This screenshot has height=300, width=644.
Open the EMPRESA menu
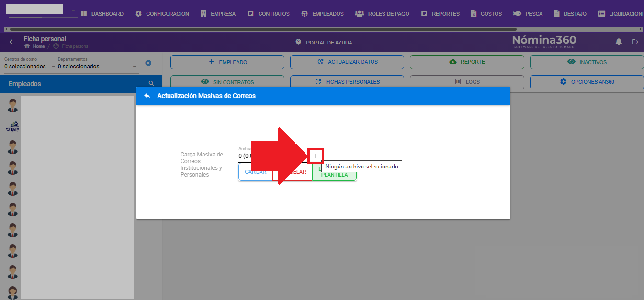click(218, 14)
